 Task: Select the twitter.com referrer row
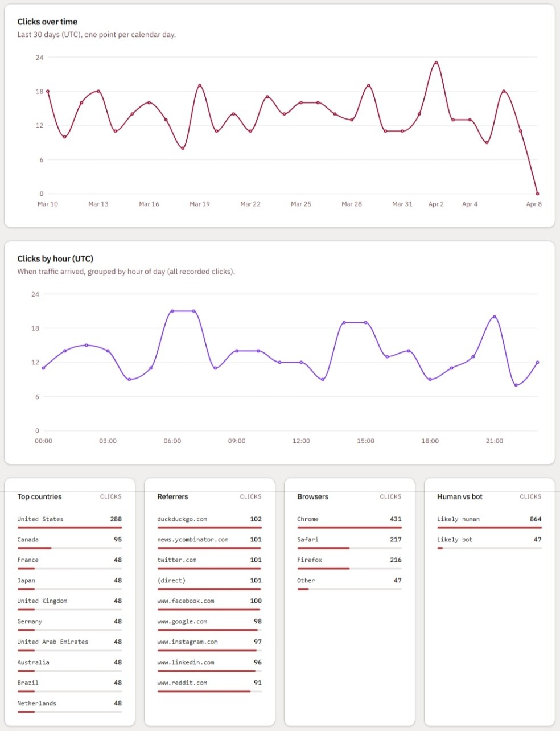pos(176,560)
